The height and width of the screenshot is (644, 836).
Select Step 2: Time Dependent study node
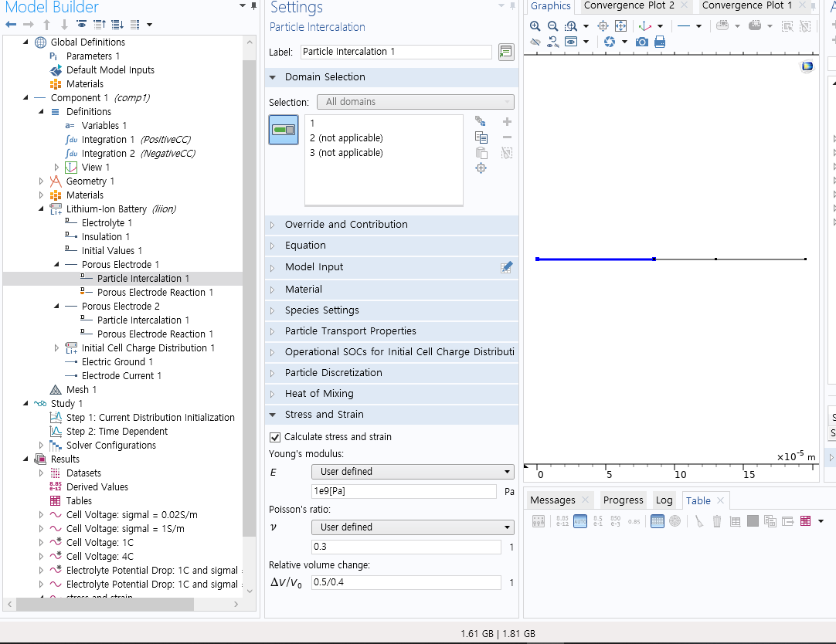pos(117,432)
